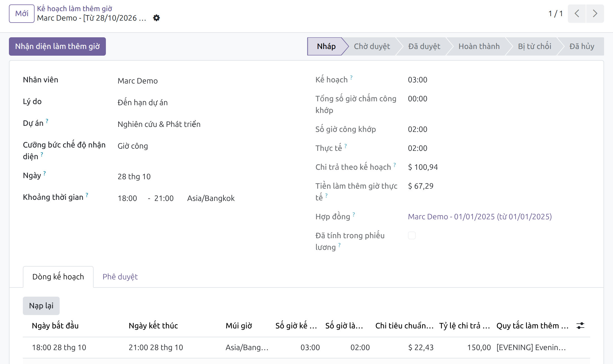Click the Mới button
Viewport: 613px width, 364px height.
click(x=22, y=13)
